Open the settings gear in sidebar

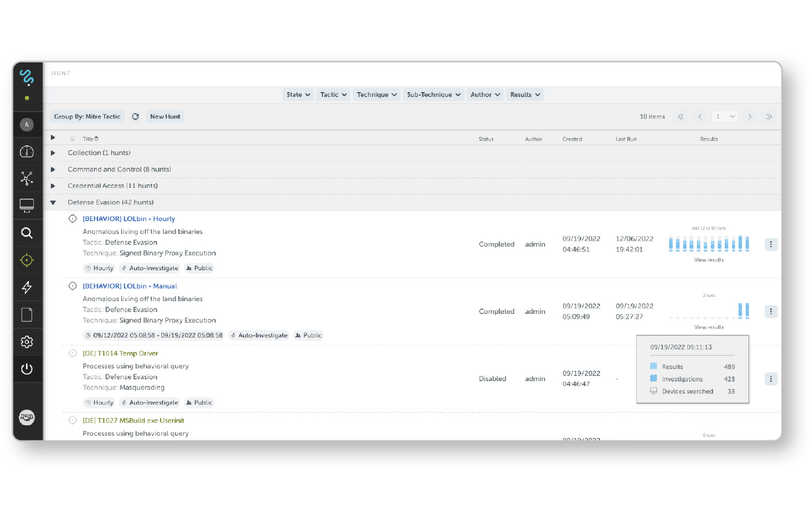[x=27, y=342]
